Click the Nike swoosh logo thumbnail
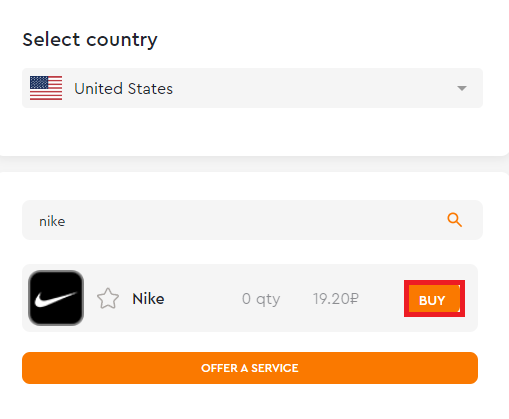 click(x=56, y=298)
